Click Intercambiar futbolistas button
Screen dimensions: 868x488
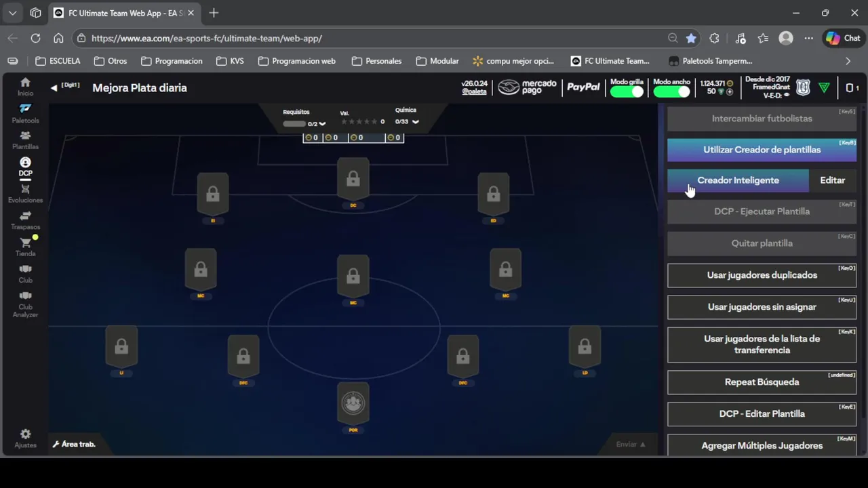click(x=762, y=119)
